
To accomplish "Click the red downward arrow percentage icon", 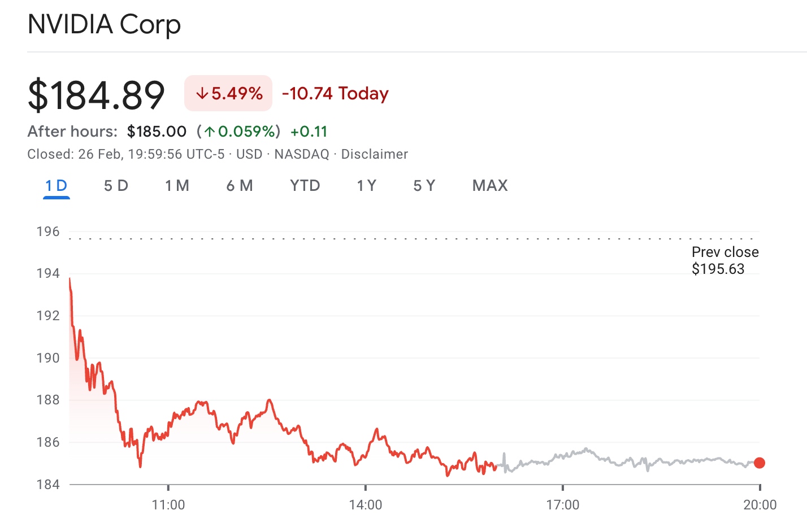I will 202,93.
